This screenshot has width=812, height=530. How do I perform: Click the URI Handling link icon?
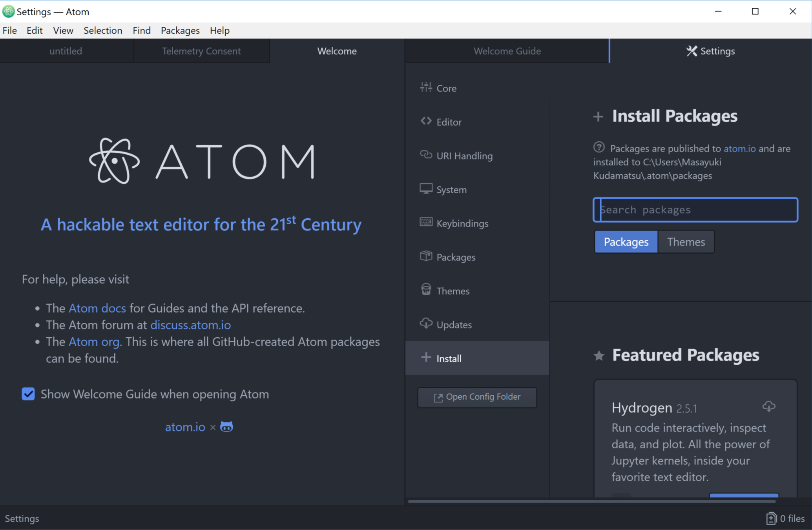tap(426, 155)
